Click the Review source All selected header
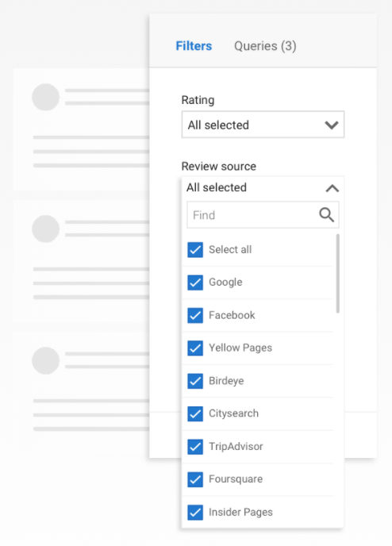Screen dimensions: 392x546 (263, 187)
